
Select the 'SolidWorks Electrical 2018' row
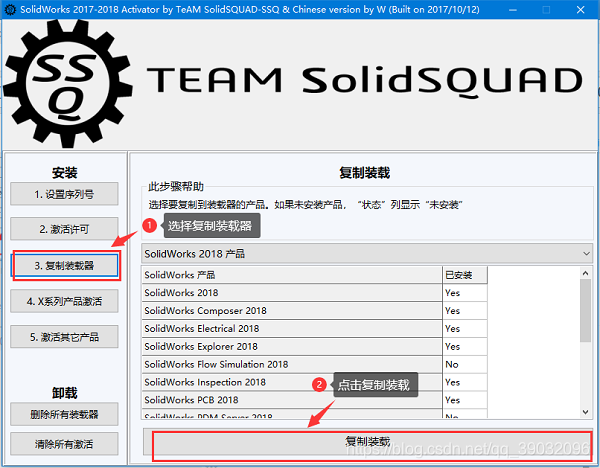[x=315, y=328]
